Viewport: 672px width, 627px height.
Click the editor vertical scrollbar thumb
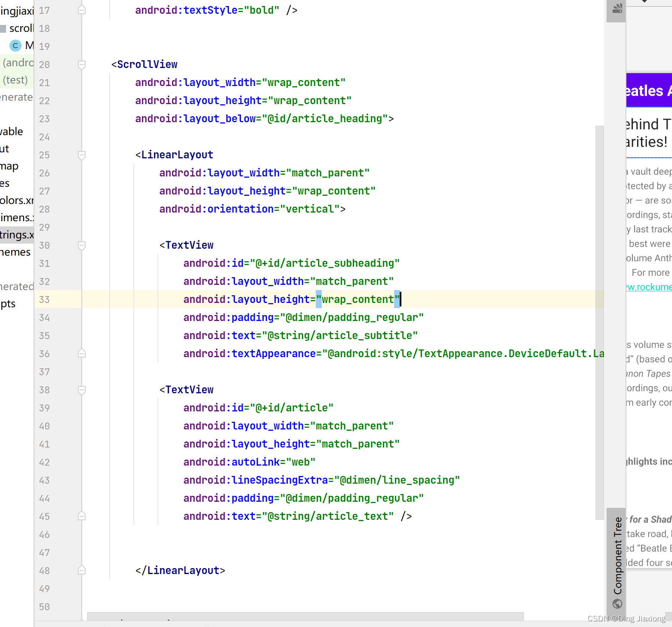click(x=600, y=323)
